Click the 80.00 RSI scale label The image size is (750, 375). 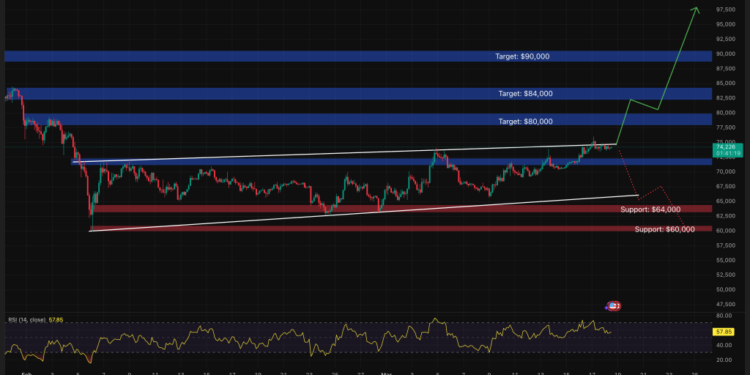pos(725,316)
